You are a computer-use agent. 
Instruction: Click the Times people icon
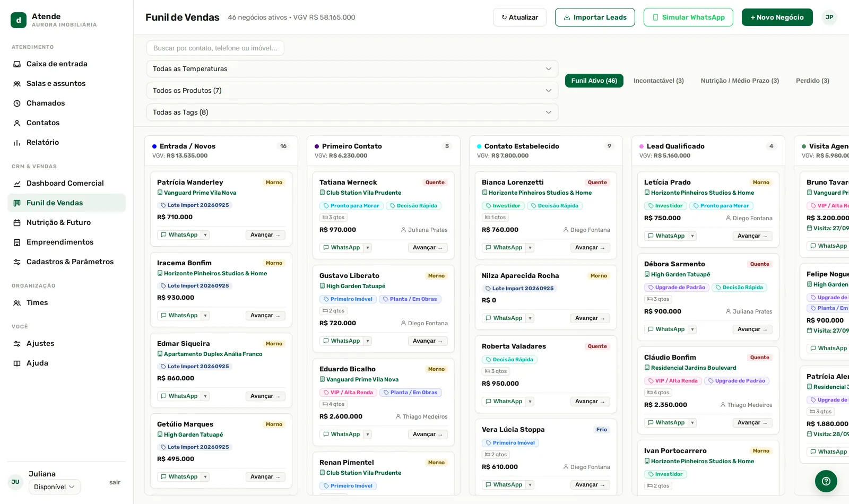click(17, 303)
